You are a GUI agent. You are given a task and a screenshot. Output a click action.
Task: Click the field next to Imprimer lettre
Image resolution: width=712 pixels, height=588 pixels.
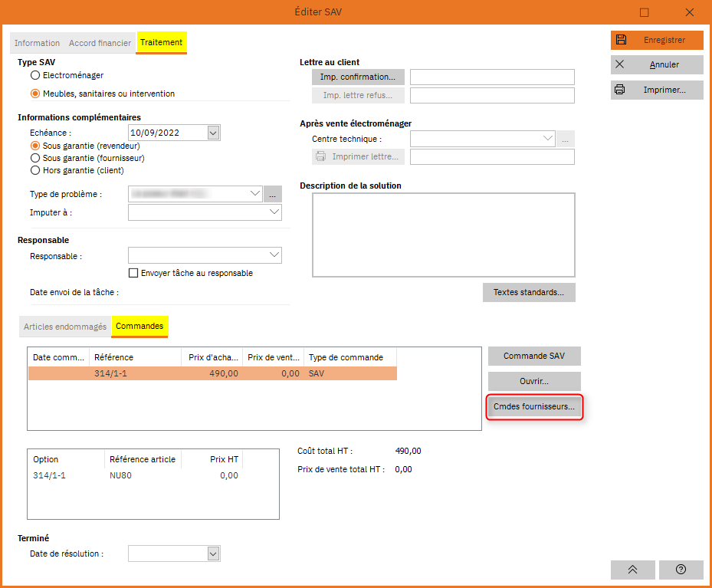(x=492, y=156)
